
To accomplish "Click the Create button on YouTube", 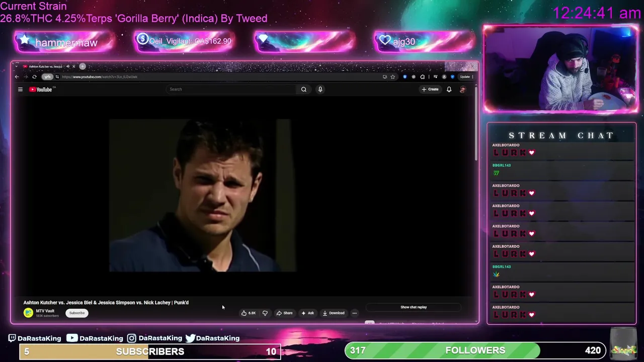I will pos(431,89).
